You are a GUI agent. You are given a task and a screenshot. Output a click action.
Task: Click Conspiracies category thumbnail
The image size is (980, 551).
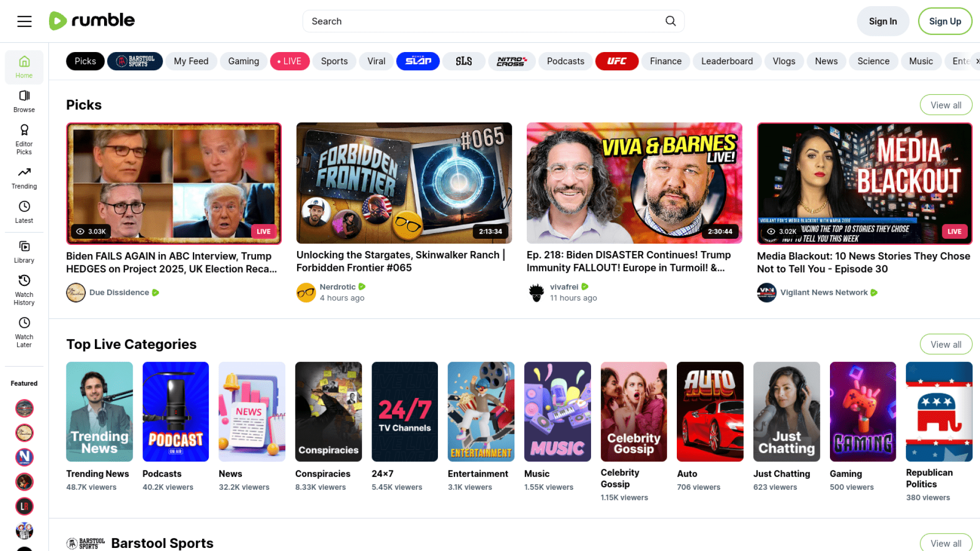[329, 411]
